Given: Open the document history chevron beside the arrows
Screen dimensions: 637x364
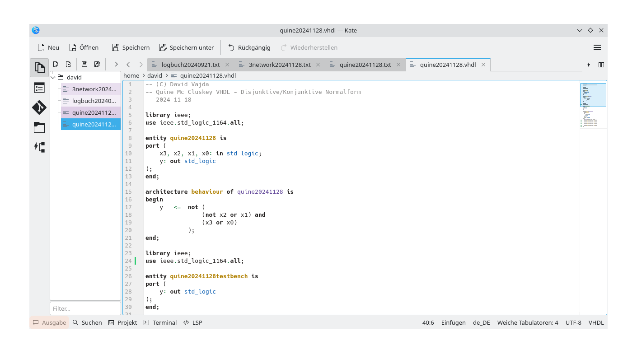Looking at the screenshot, I should point(116,64).
